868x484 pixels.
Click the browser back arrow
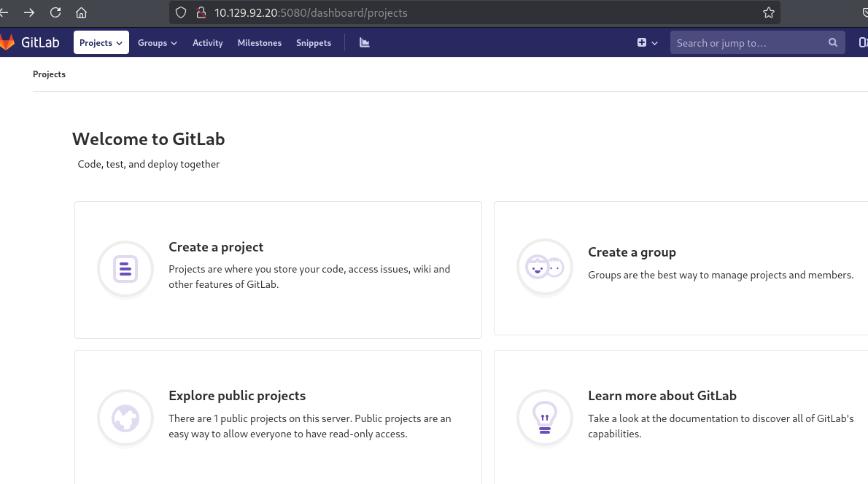[4, 12]
